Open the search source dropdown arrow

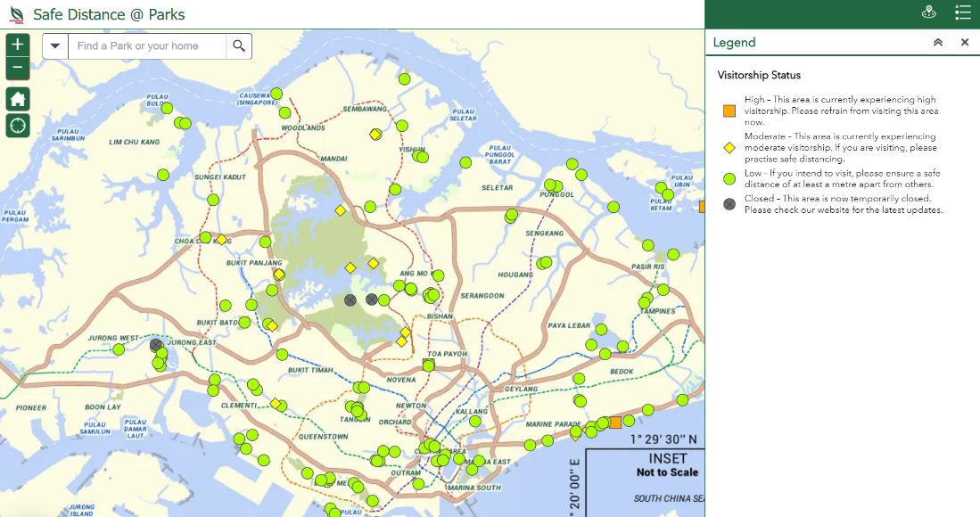point(55,46)
